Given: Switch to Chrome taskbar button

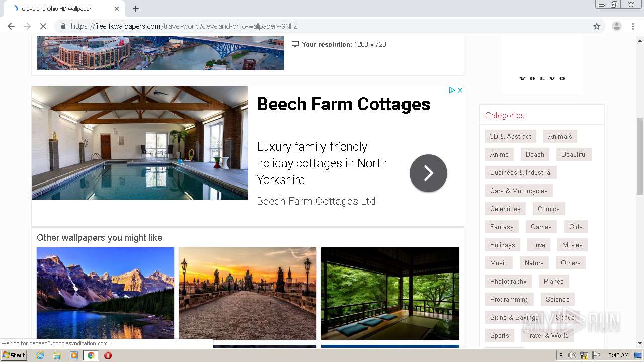Looking at the screenshot, I should coord(91,355).
